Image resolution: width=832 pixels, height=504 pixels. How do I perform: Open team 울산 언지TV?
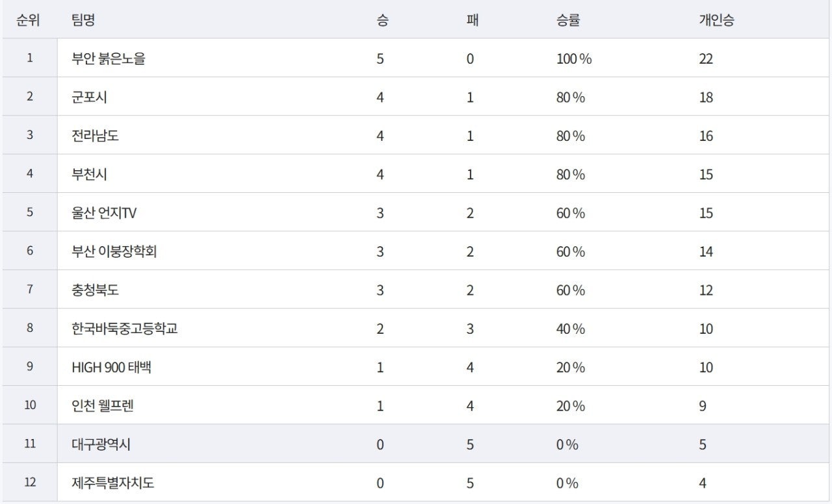[x=104, y=213]
